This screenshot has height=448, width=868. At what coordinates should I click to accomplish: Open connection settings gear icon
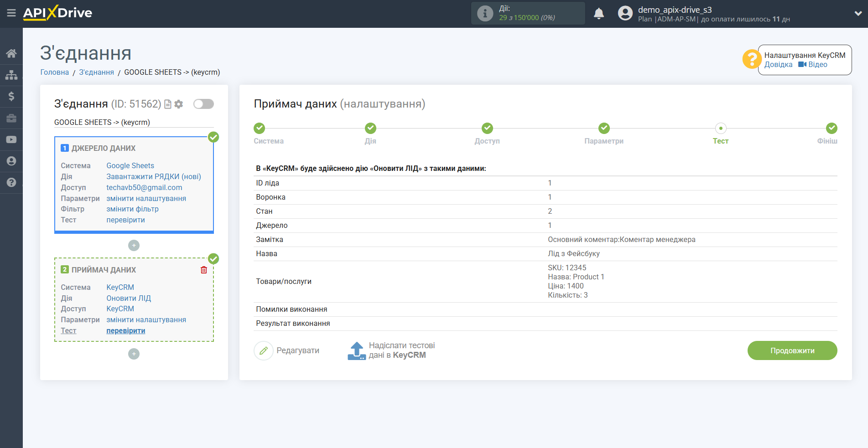pyautogui.click(x=179, y=104)
